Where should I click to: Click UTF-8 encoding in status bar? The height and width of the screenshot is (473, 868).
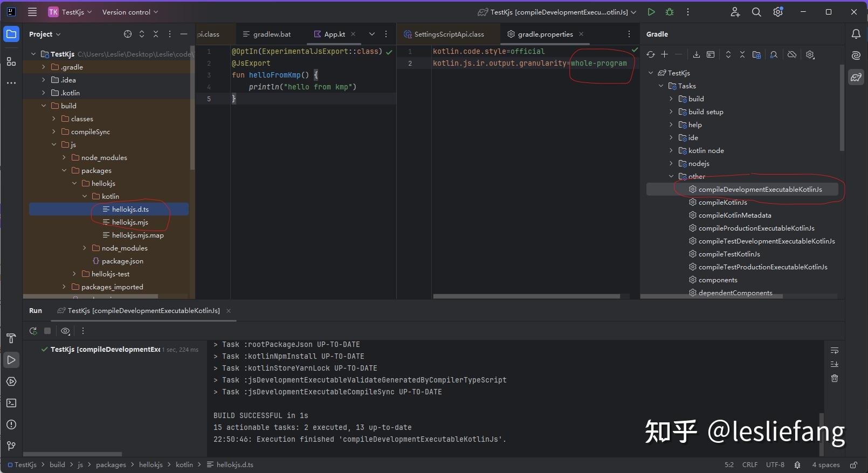(x=775, y=465)
